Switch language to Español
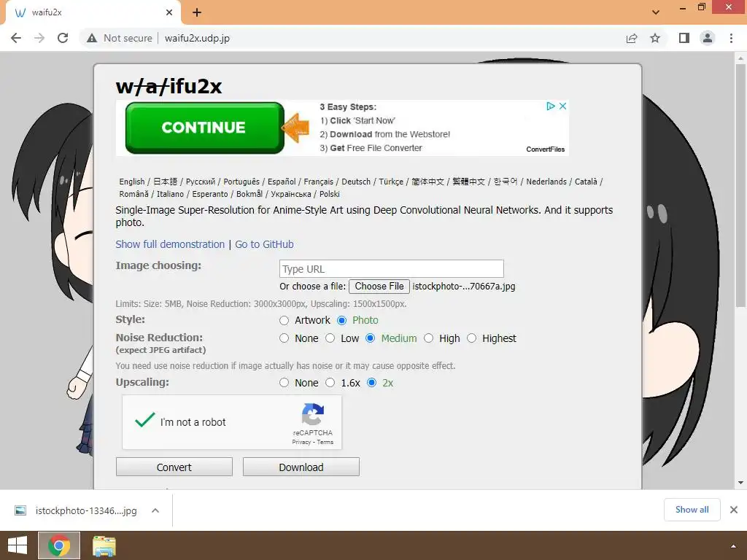 pyautogui.click(x=282, y=182)
